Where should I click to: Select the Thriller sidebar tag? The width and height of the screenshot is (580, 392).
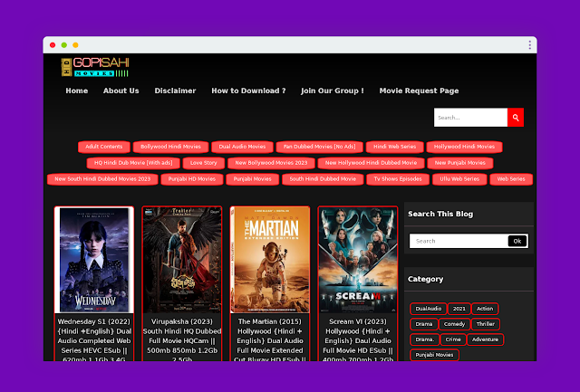(x=486, y=324)
